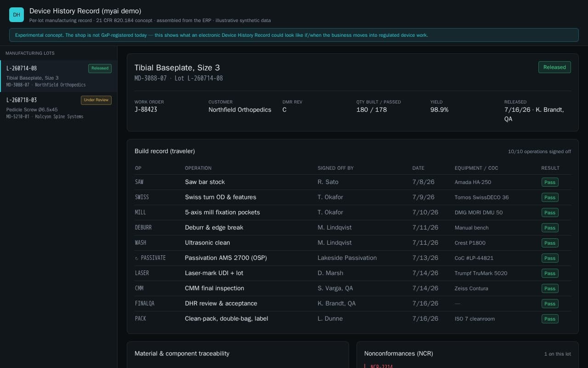Click the OPERATION column header
The image size is (588, 368).
coord(198,168)
